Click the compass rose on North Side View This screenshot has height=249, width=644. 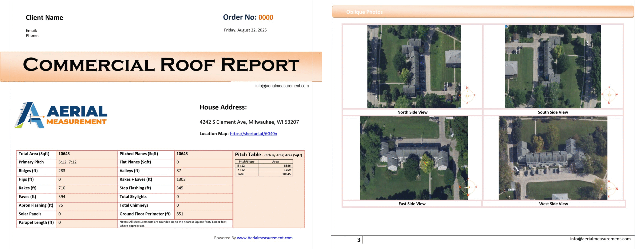pos(467,95)
